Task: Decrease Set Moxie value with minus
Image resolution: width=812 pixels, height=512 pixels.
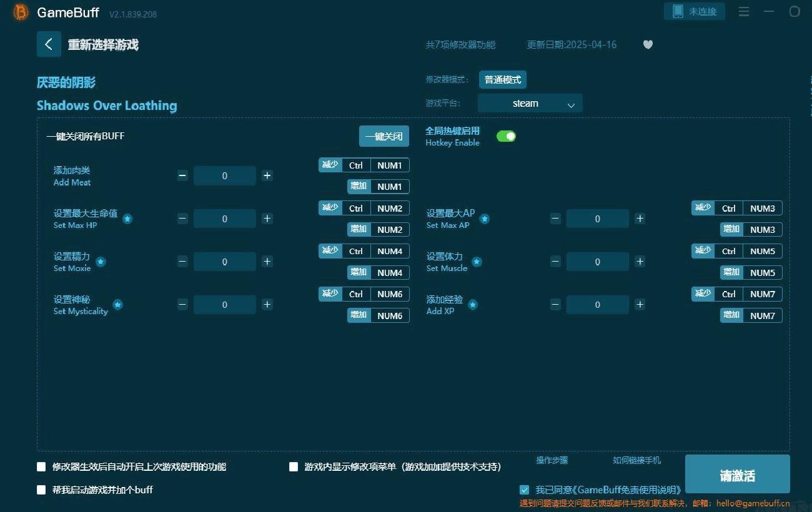Action: [x=182, y=262]
